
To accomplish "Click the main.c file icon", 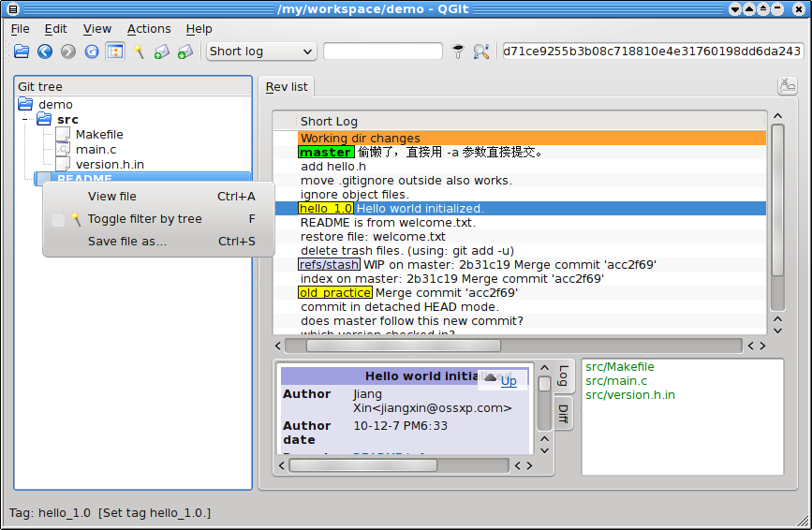I will coord(63,150).
